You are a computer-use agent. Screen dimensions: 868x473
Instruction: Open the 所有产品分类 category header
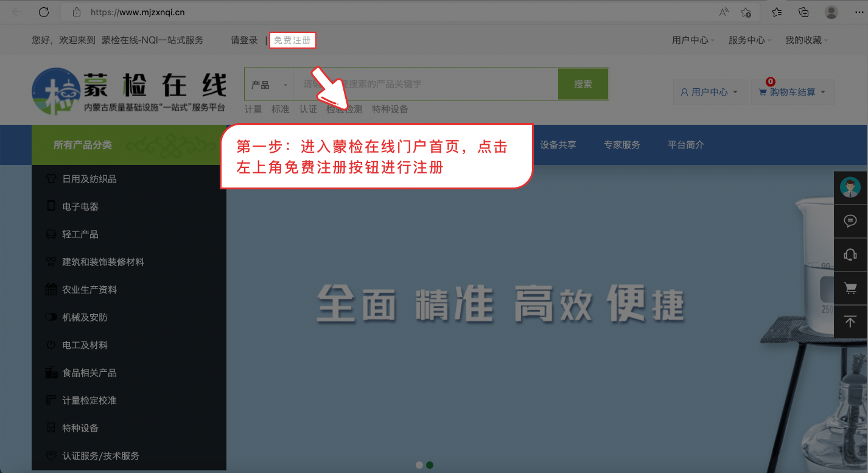(129, 145)
